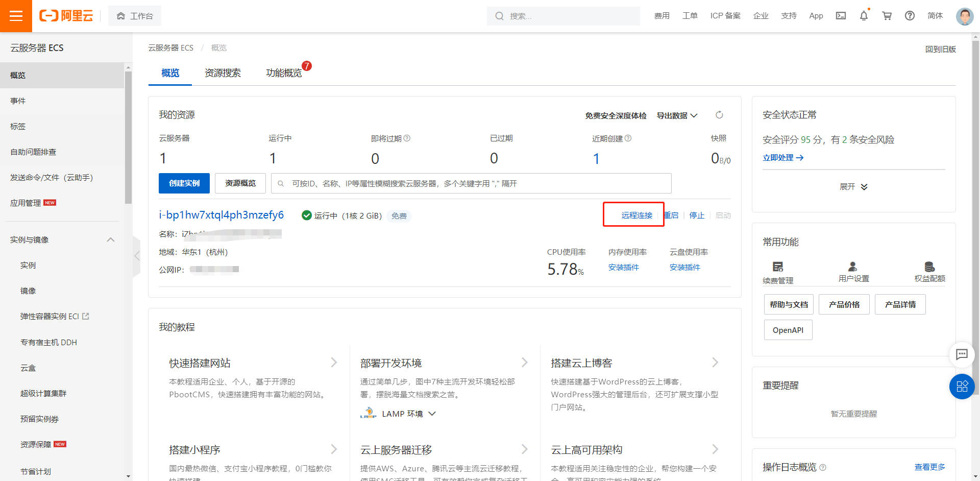
Task: Click 安装插件 under 云盘使用率
Action: (x=684, y=267)
